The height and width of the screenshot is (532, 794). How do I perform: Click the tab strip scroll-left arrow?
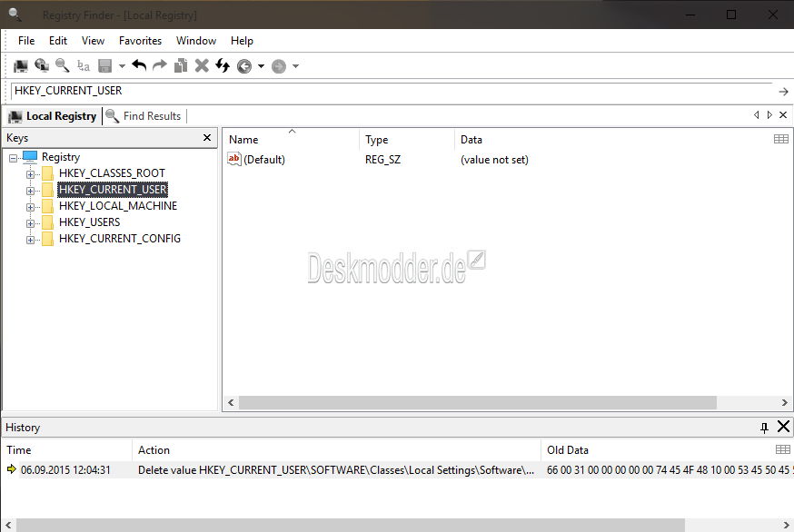coord(756,115)
